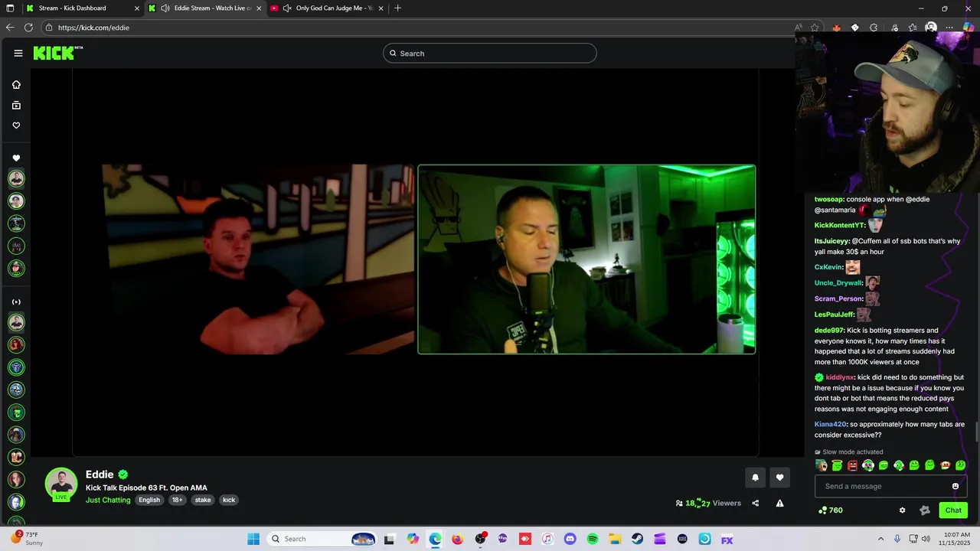Click the chat scrollbar
980x551 pixels.
[x=975, y=431]
